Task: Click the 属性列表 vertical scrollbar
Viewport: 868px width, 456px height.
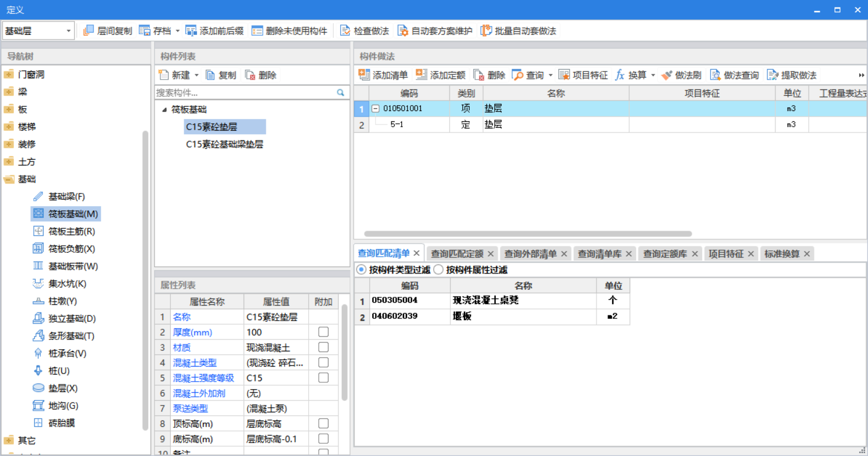Action: pos(344,353)
